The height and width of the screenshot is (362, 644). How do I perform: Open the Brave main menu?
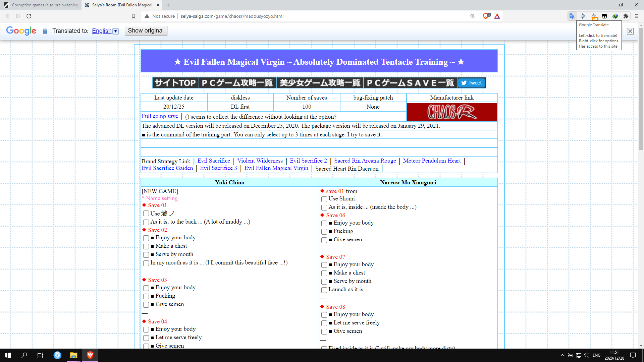coord(636,16)
